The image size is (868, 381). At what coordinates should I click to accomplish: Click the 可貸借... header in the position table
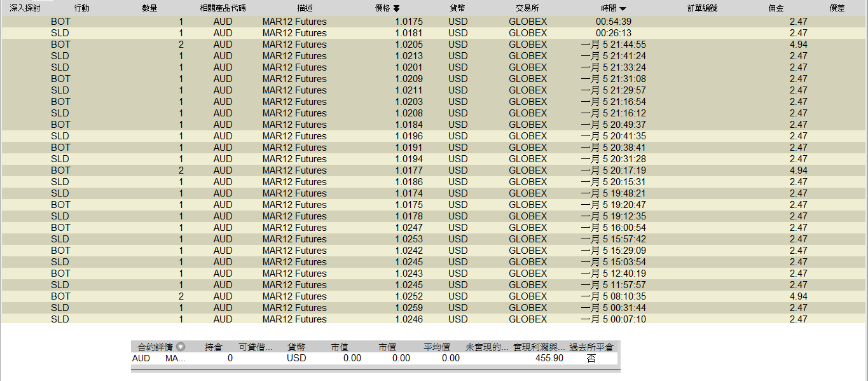(255, 347)
